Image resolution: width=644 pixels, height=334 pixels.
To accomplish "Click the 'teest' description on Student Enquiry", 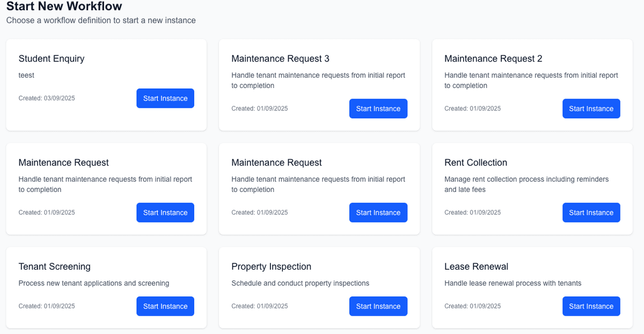I will pyautogui.click(x=26, y=76).
